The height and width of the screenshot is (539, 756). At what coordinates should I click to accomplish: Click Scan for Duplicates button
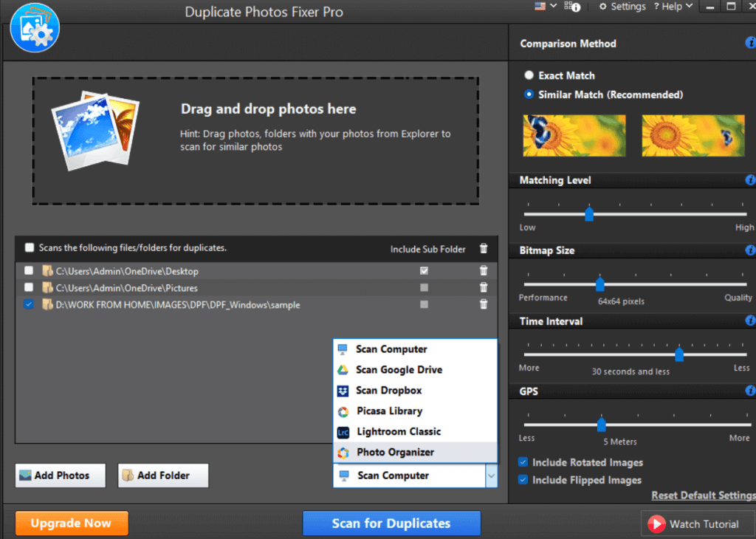[391, 523]
